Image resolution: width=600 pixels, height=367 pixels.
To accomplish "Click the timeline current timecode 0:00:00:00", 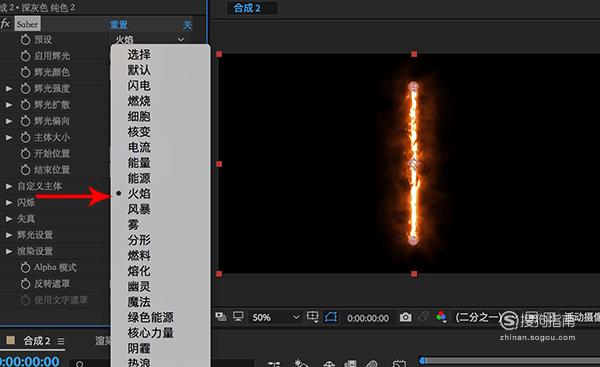I will (30, 361).
